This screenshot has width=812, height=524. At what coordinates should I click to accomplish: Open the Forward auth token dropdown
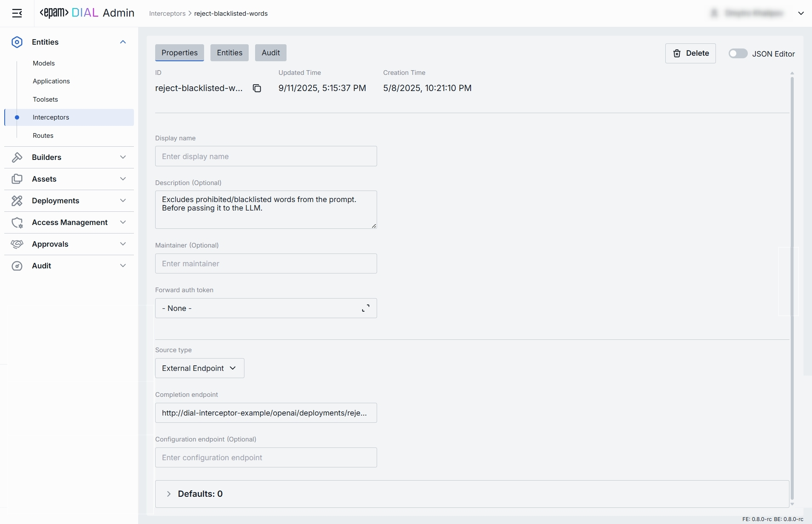(x=266, y=308)
